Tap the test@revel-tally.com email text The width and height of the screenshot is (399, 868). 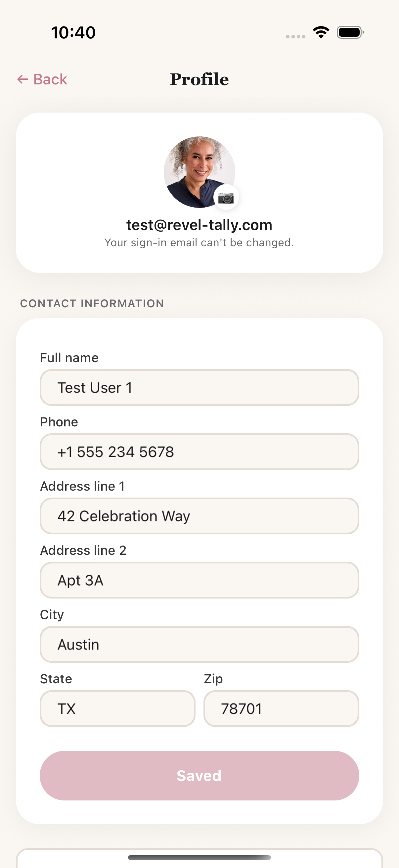click(199, 225)
